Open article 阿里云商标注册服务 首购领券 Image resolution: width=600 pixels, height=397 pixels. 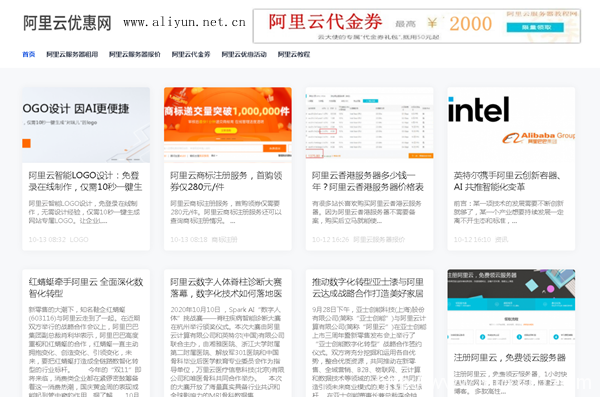(226, 181)
